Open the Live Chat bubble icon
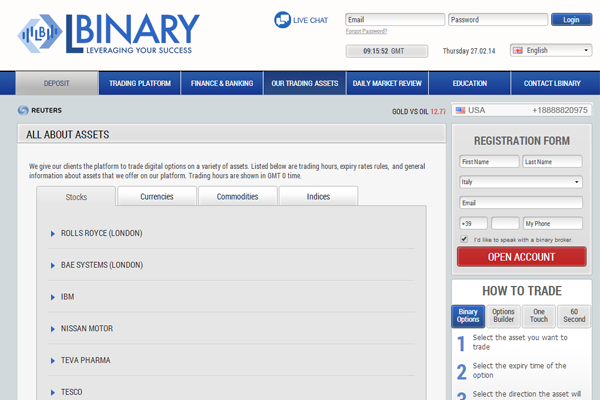 282,20
